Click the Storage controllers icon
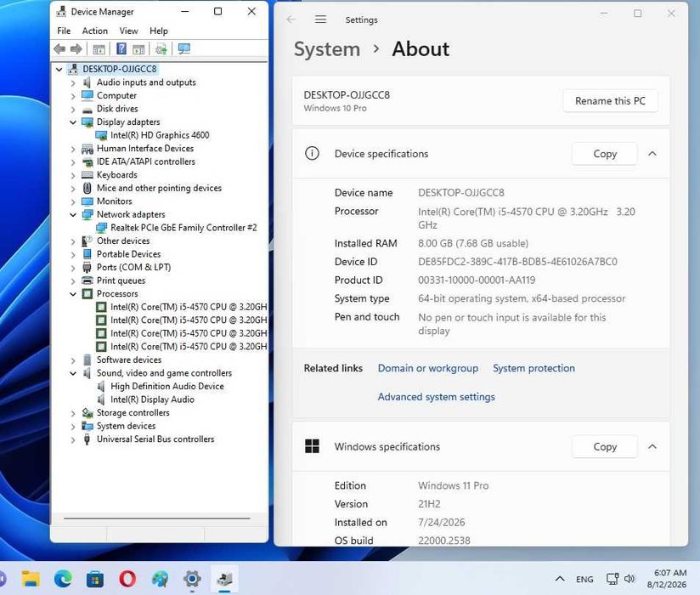The image size is (700, 595). click(87, 413)
